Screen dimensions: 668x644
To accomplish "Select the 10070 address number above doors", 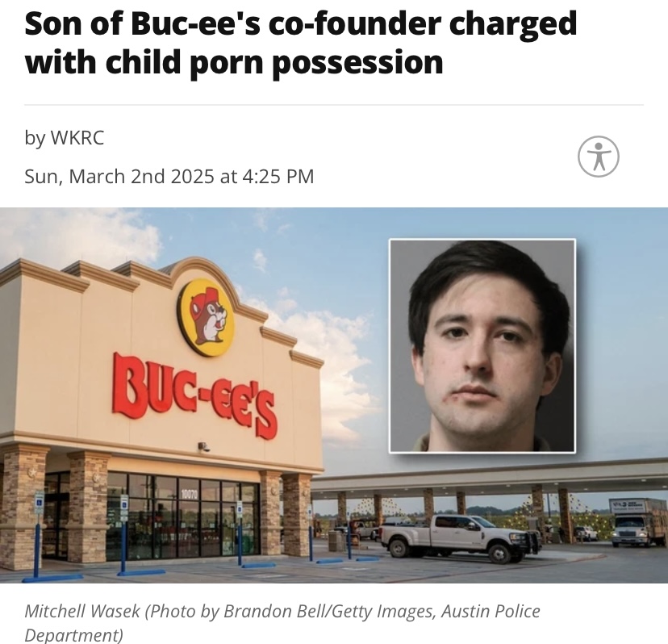I will click(188, 494).
